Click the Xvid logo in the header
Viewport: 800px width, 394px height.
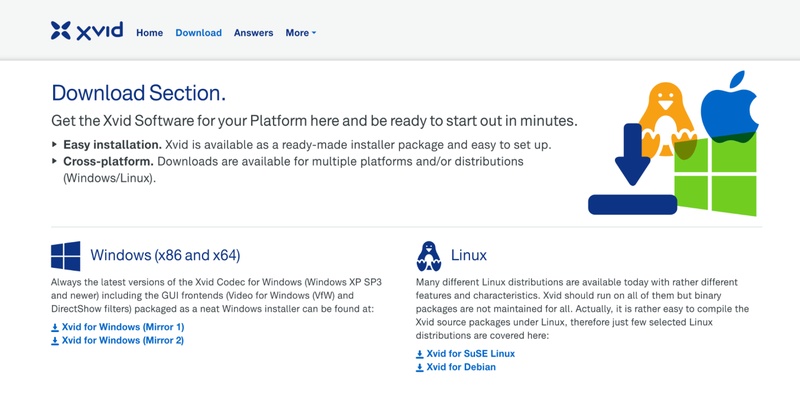click(87, 31)
